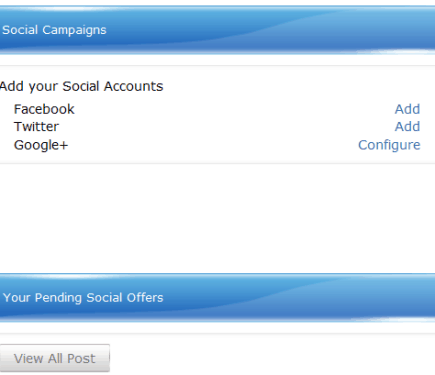Viewport: 435px width, 375px height.
Task: Click the Add your Social Accounts heading
Action: point(81,86)
